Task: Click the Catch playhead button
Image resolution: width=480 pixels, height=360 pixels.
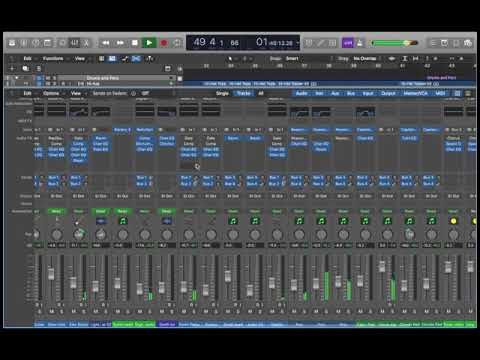Action: tap(150, 59)
